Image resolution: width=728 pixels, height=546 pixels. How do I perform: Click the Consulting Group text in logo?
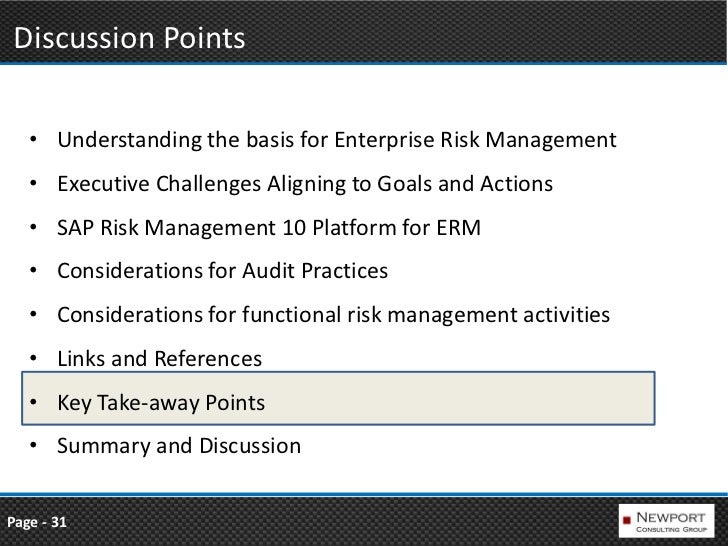click(x=671, y=529)
